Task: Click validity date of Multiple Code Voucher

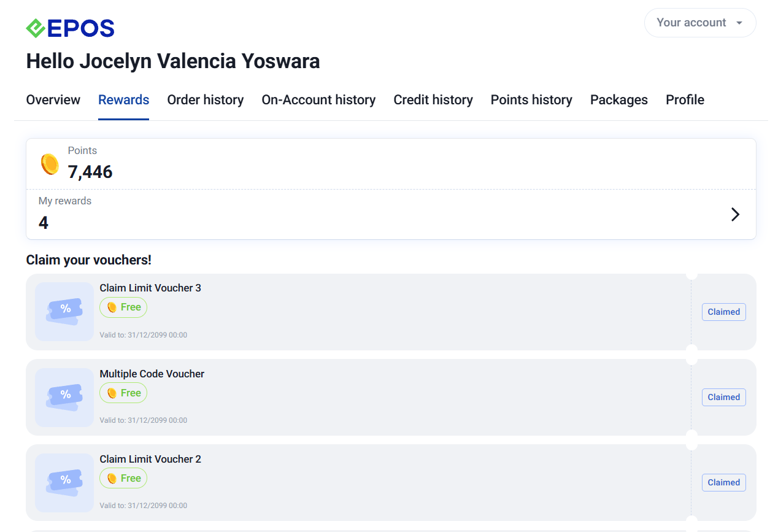Action: pos(144,420)
